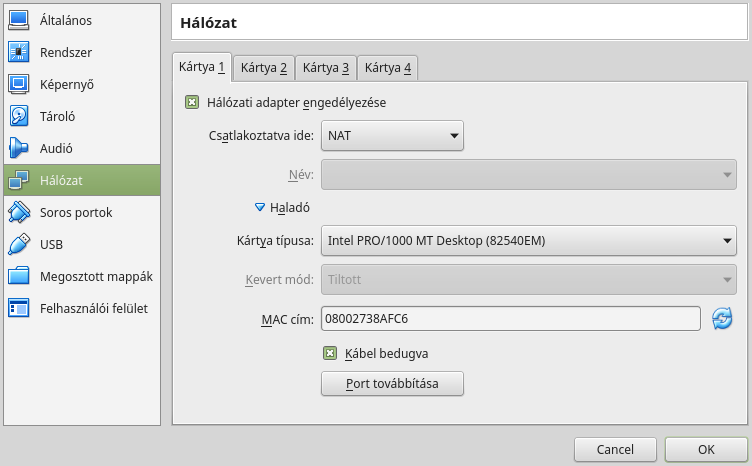
Task: Select the Soros portok icon
Action: click(19, 212)
